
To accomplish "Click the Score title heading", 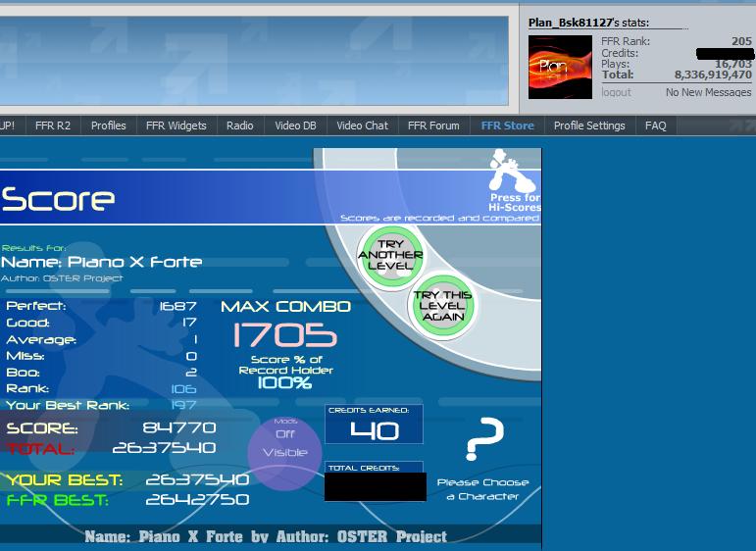I will click(x=58, y=199).
